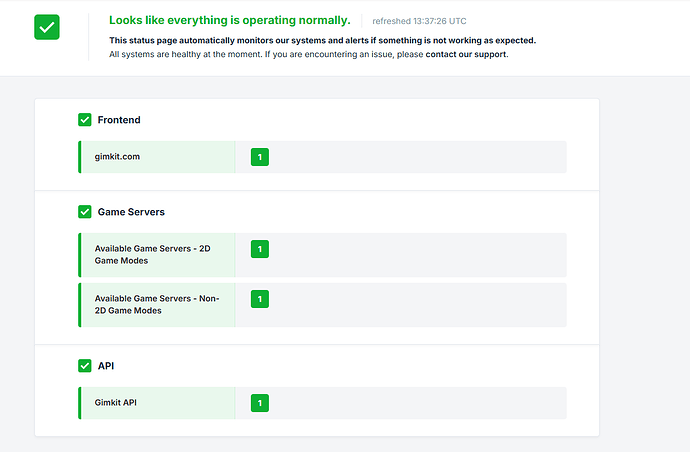
Task: Expand the Frontend section heading
Action: (x=119, y=120)
